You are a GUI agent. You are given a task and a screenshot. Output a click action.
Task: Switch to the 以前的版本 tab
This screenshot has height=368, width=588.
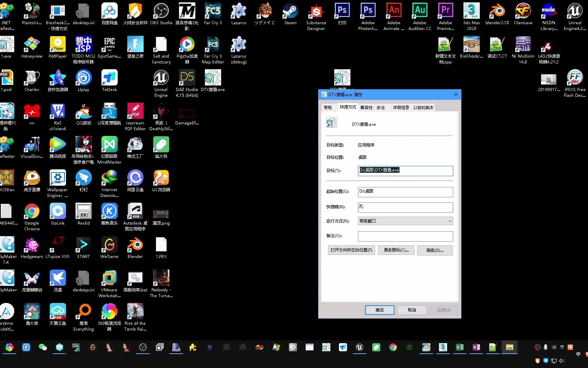pos(423,108)
